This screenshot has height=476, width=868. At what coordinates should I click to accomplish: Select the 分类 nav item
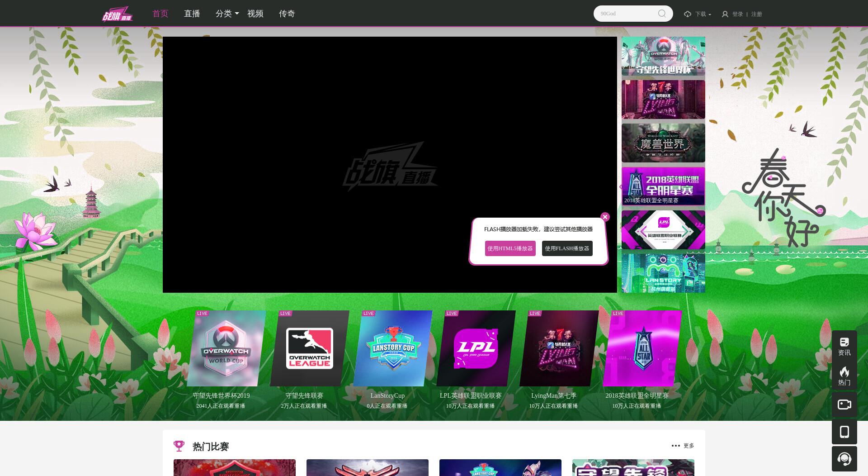click(x=224, y=14)
